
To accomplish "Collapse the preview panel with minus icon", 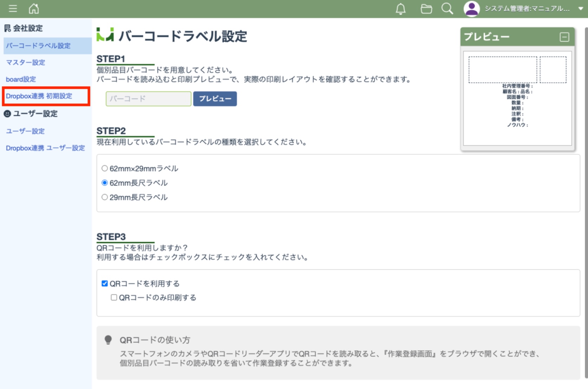I will tap(564, 37).
